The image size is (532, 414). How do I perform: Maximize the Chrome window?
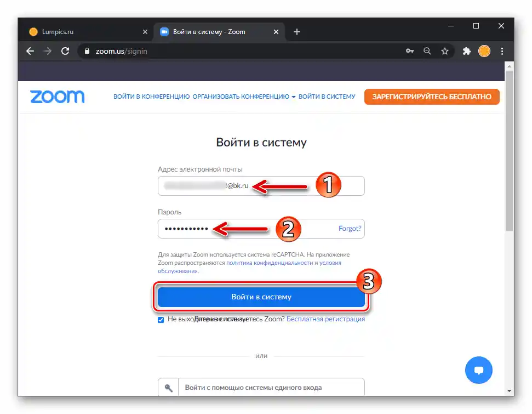pyautogui.click(x=476, y=26)
